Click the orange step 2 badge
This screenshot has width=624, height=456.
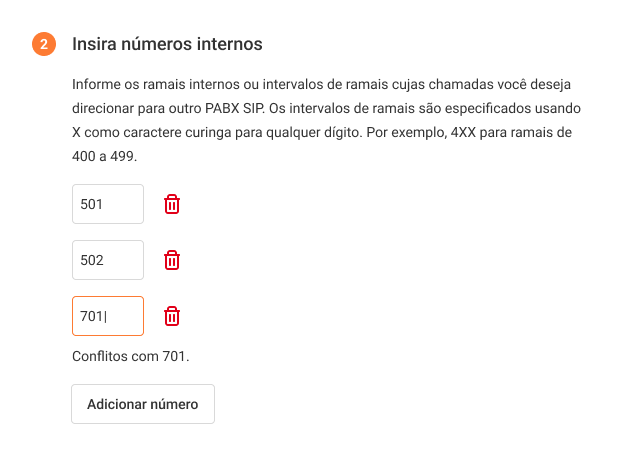(44, 45)
